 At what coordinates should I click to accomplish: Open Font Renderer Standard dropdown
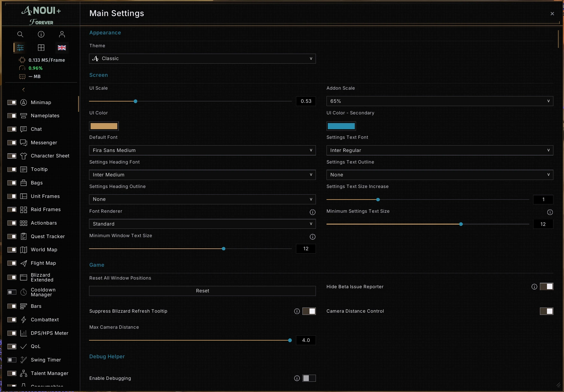(x=202, y=224)
